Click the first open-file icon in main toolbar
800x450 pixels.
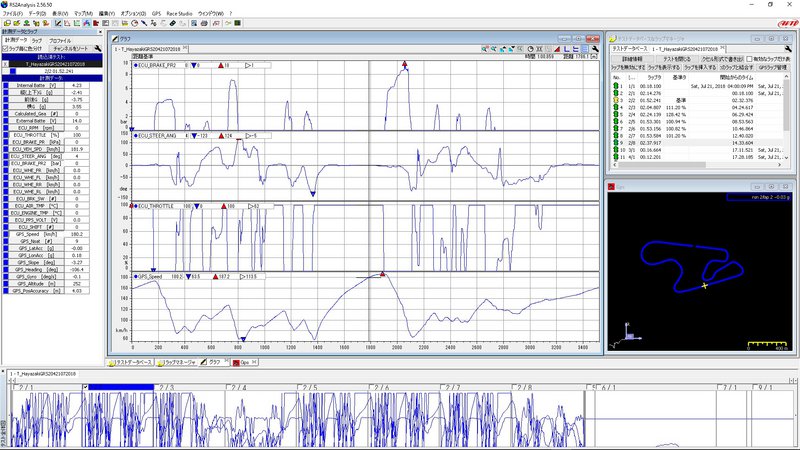pos(6,21)
